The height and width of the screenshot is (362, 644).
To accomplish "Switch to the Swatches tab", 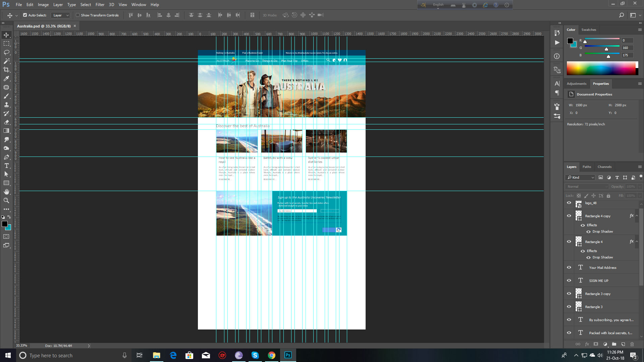I will tap(589, 29).
